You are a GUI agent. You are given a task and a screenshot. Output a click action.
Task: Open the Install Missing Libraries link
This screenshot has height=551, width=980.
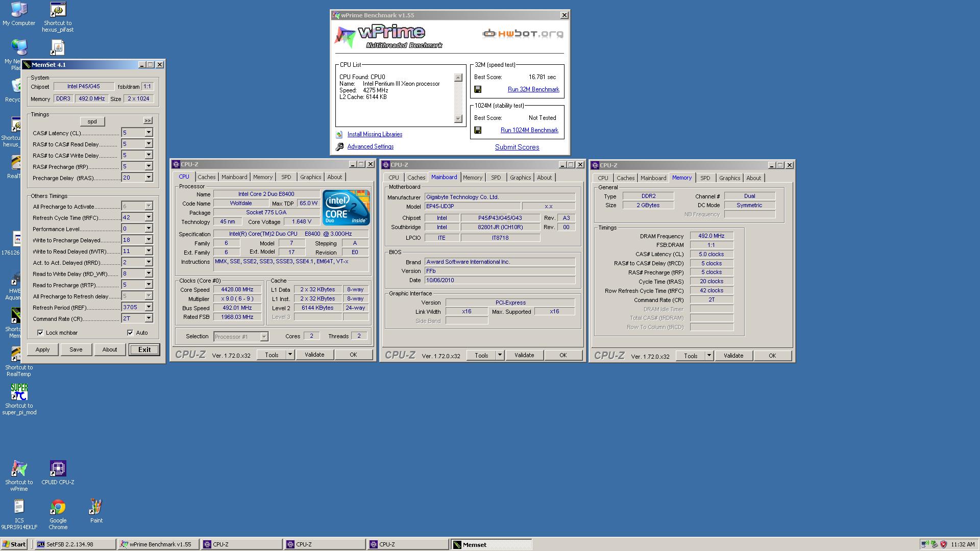point(375,134)
